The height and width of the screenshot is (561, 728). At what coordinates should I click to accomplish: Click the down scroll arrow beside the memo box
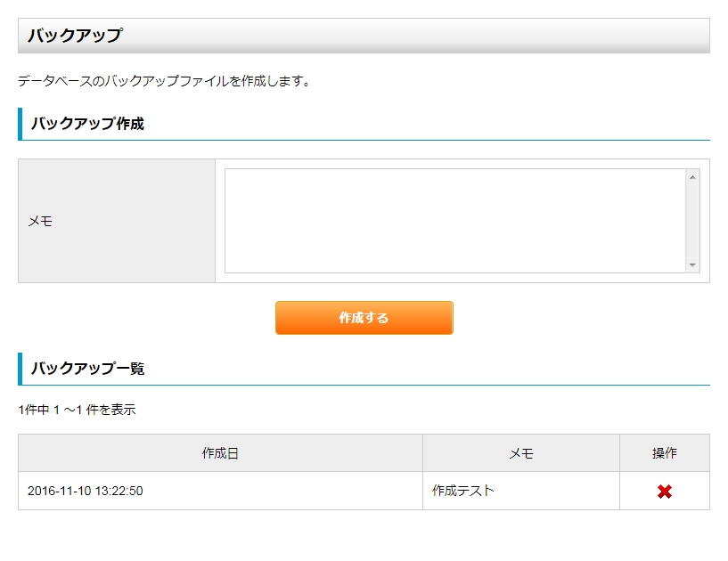(693, 263)
